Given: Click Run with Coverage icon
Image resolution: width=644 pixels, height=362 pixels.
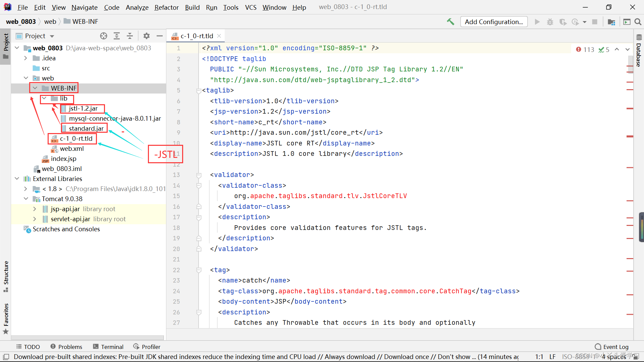Looking at the screenshot, I should point(563,22).
